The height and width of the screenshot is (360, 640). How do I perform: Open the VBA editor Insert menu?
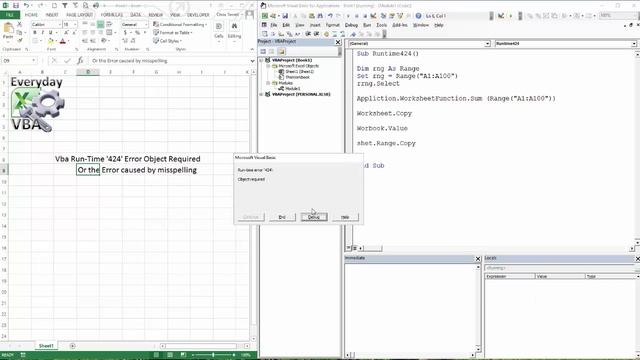[315, 25]
